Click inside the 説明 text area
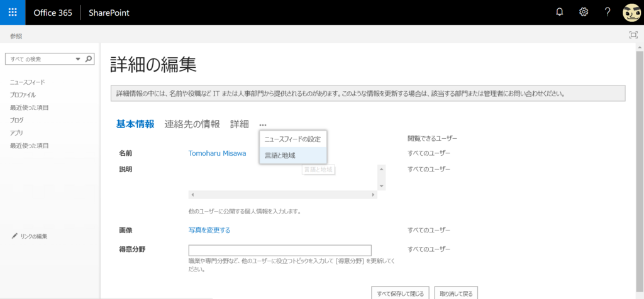This screenshot has height=299, width=644. pos(283,177)
